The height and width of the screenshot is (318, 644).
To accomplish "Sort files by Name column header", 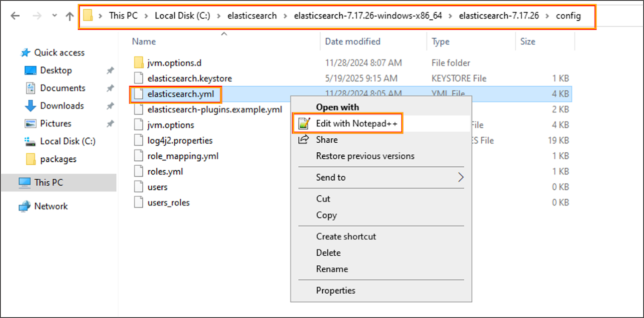I will coord(144,41).
